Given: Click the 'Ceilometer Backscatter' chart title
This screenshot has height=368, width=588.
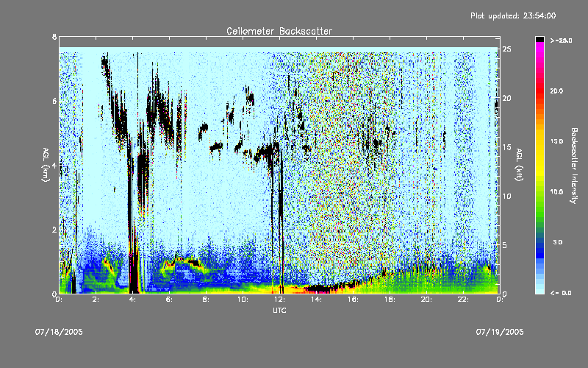Looking at the screenshot, I should tap(279, 31).
